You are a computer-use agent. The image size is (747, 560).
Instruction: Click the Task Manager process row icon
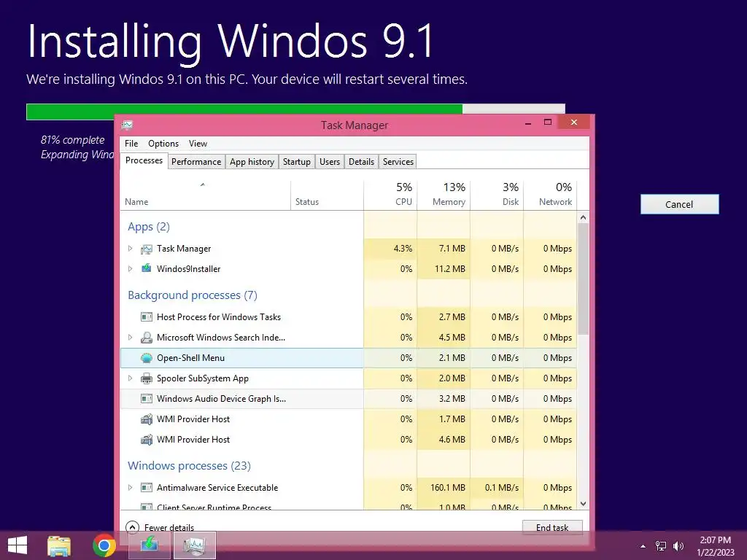point(146,249)
